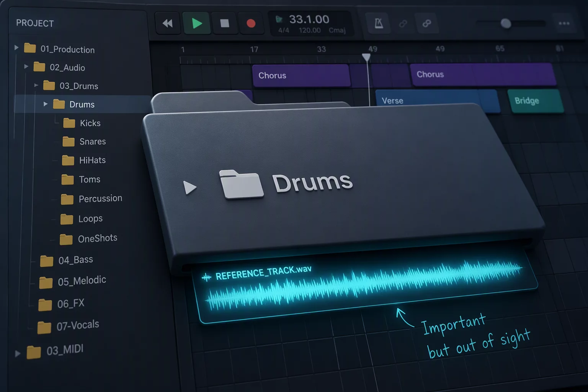Expand the 01_Production folder arrow
The image size is (588, 392).
(x=16, y=48)
